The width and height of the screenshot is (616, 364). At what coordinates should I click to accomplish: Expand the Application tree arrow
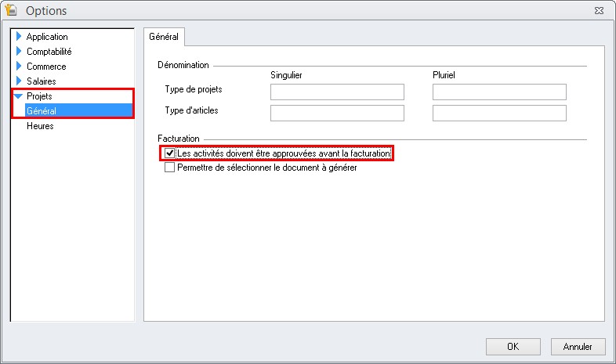coord(19,37)
